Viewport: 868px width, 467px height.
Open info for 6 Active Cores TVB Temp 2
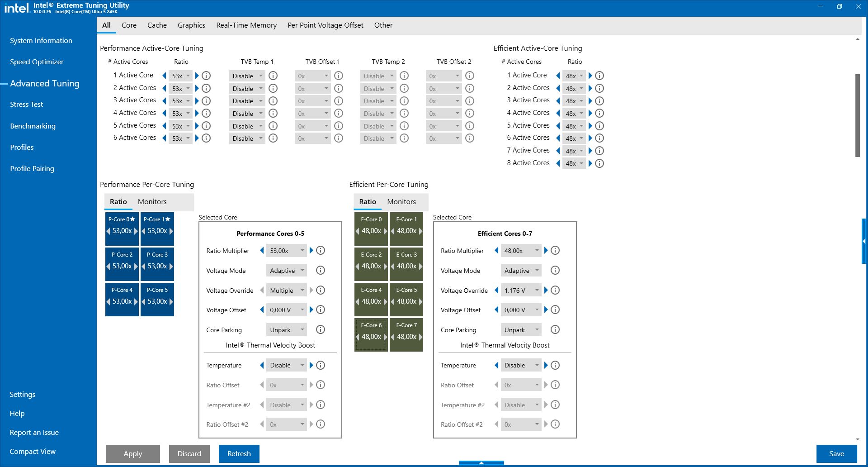coord(404,138)
